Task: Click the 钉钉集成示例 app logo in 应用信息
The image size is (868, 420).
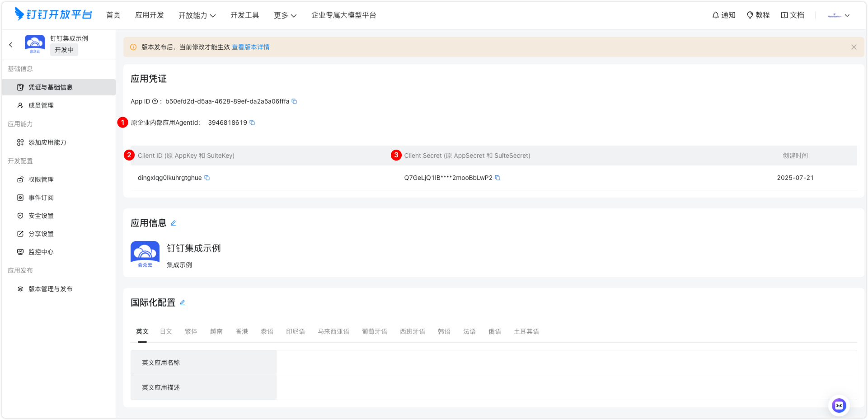Action: tap(145, 255)
